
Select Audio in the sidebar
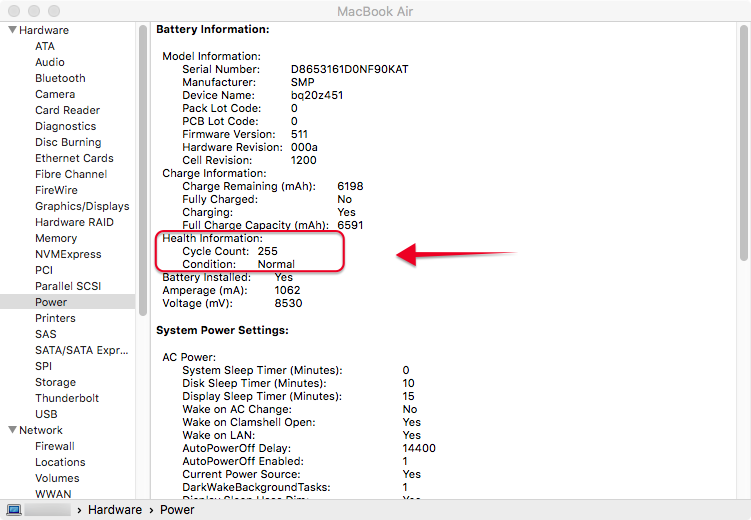point(50,62)
